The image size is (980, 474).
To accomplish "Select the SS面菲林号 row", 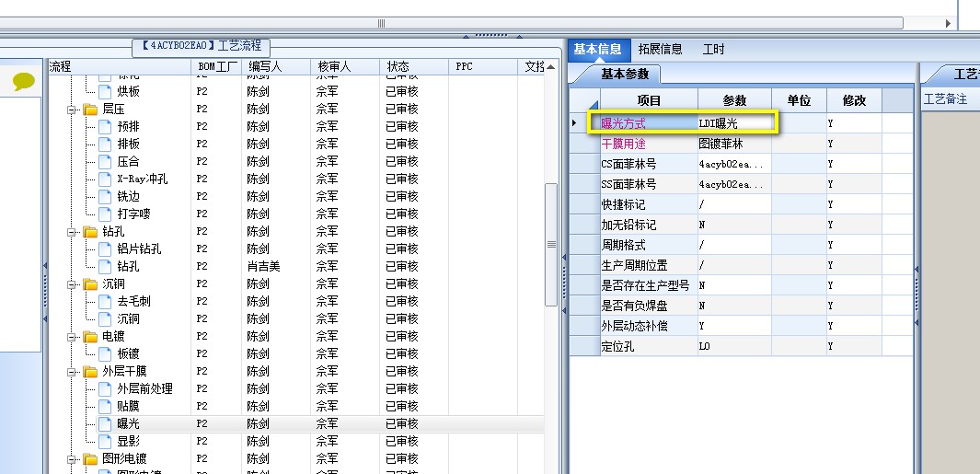I will (x=742, y=184).
